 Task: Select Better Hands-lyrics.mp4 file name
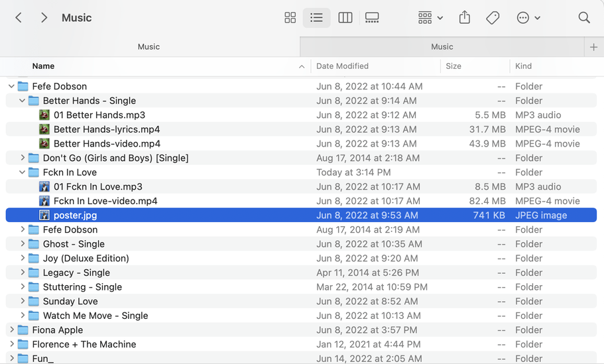click(x=107, y=129)
